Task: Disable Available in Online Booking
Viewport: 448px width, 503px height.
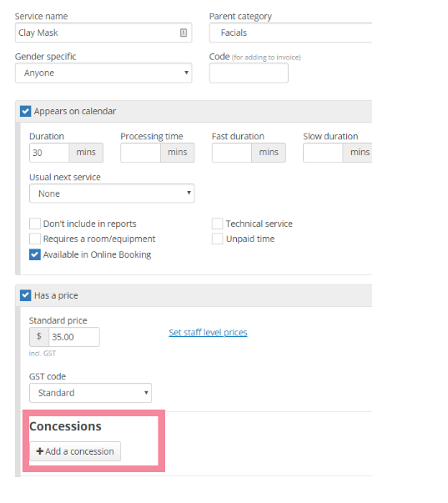Action: [35, 254]
